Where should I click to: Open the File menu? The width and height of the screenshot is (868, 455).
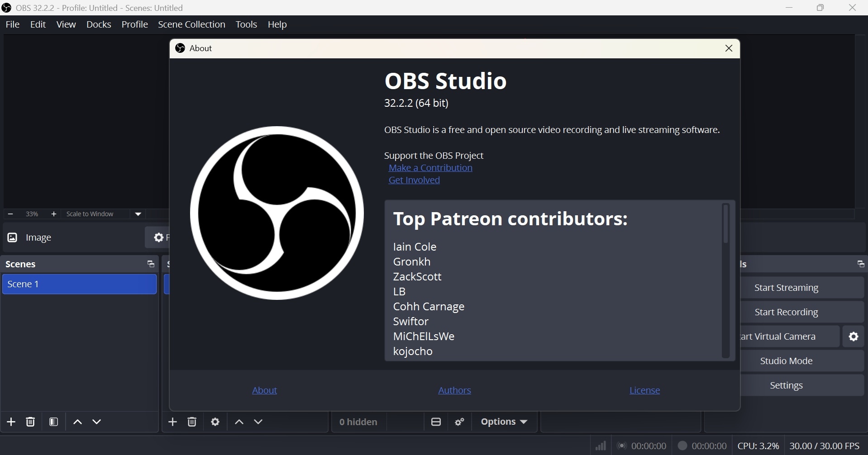[x=13, y=24]
